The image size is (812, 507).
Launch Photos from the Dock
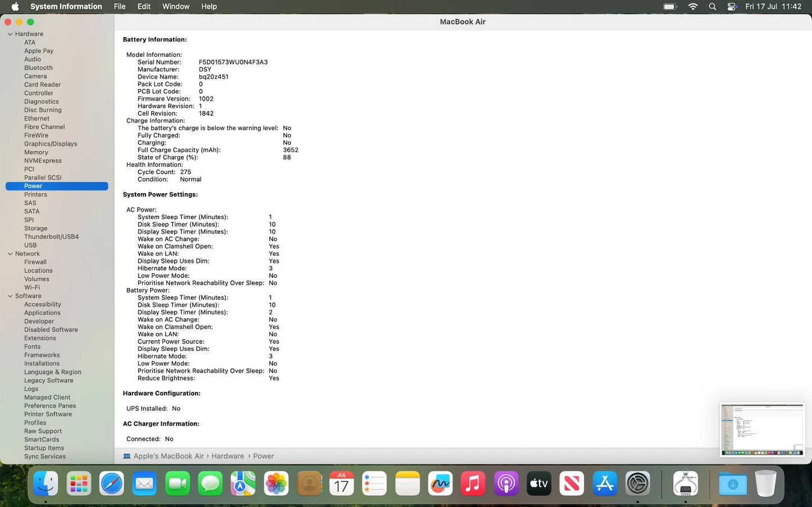(276, 483)
